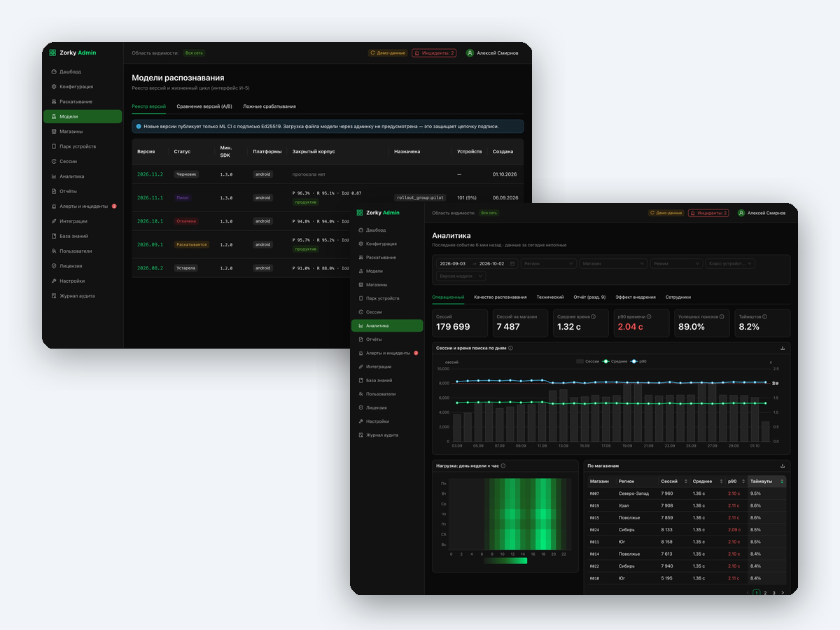Click Магазины icon in Аналитика window sidebar

click(x=360, y=285)
